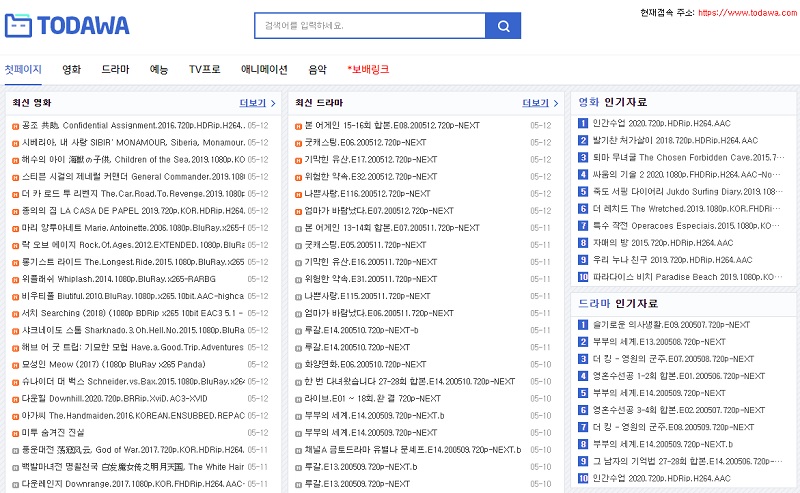Open Schneider.vs.Bax.2015 link

[133, 382]
